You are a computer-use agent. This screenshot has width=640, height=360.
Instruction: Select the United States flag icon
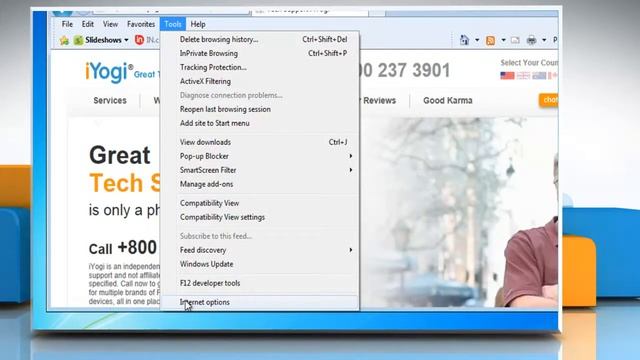pyautogui.click(x=507, y=76)
